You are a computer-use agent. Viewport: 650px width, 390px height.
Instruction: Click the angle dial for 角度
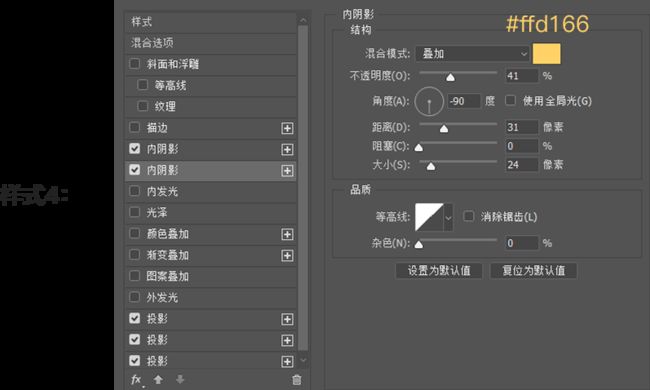pos(429,102)
